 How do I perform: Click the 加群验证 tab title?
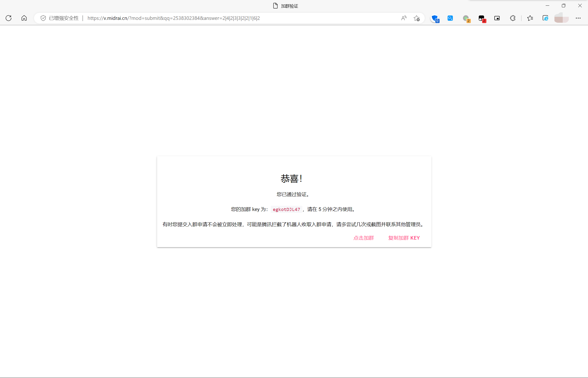[289, 6]
